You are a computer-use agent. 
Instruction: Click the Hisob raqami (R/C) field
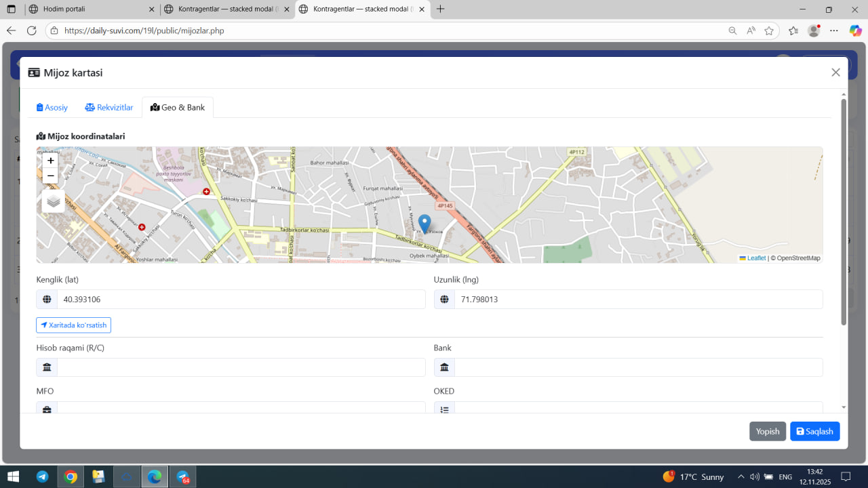[x=241, y=367]
